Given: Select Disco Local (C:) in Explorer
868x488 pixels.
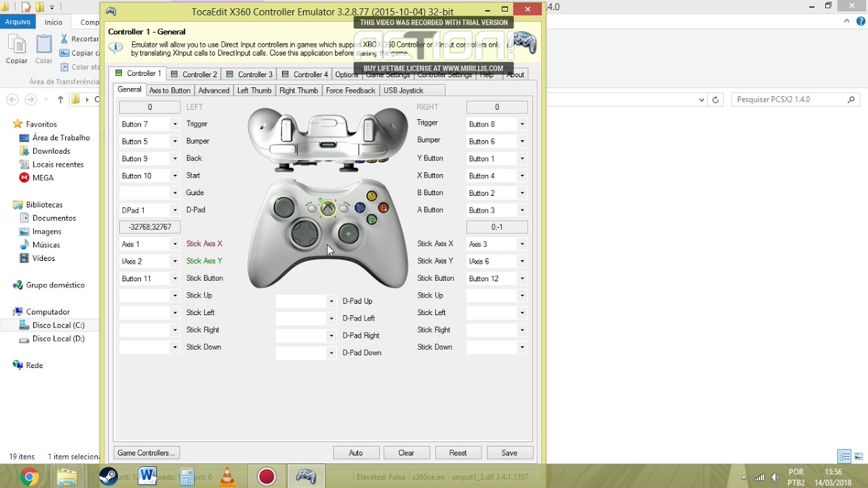Looking at the screenshot, I should coord(58,325).
